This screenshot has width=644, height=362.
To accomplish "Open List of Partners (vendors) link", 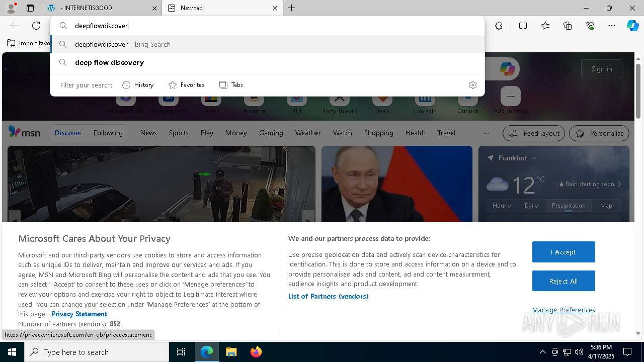I will click(329, 296).
